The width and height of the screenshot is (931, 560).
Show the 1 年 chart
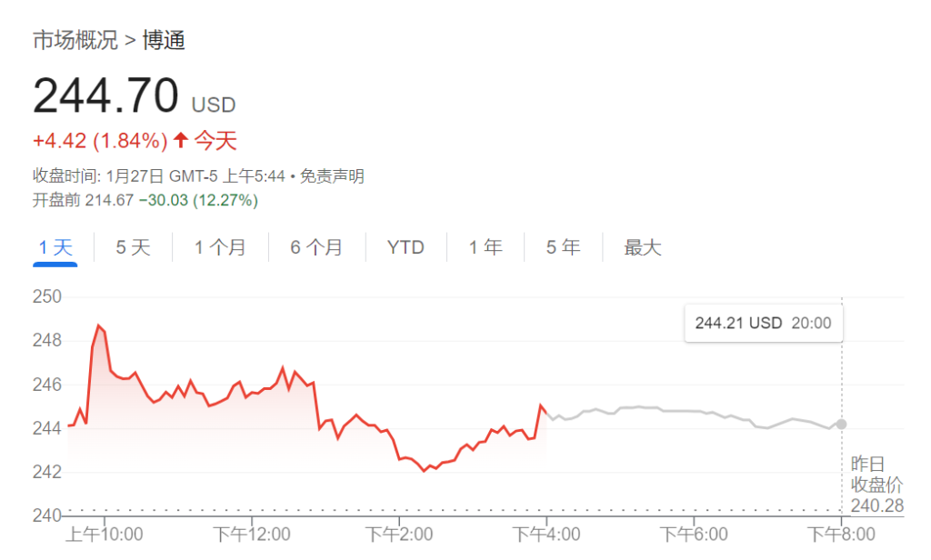[x=486, y=247]
